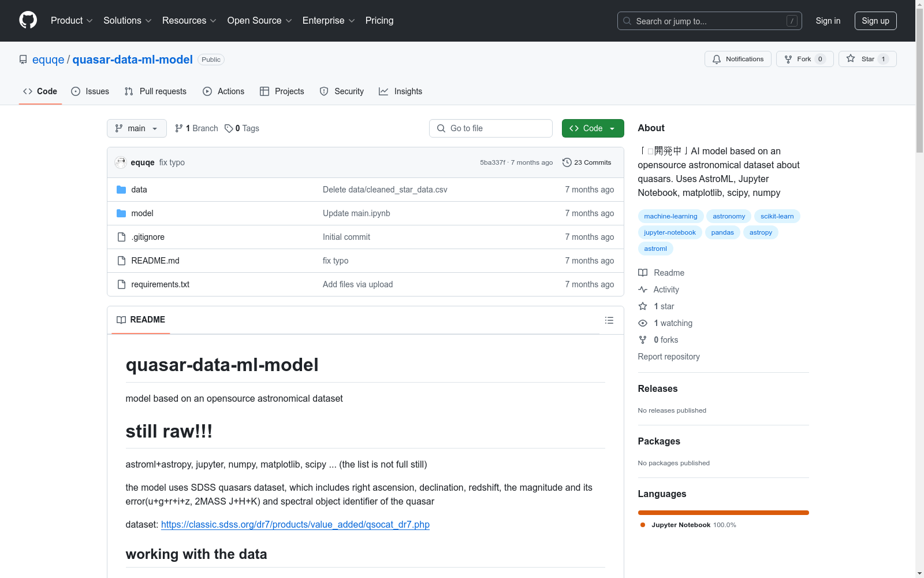
Task: Click the scikit-learn topic tag
Action: 777,216
